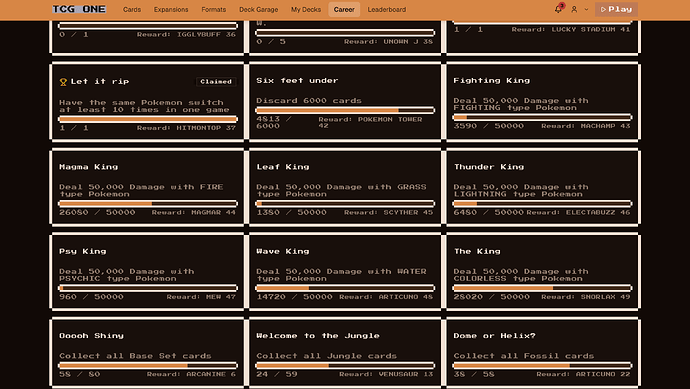Screen dimensions: 690x389
Task: Select The King achievement title
Action: tap(477, 251)
